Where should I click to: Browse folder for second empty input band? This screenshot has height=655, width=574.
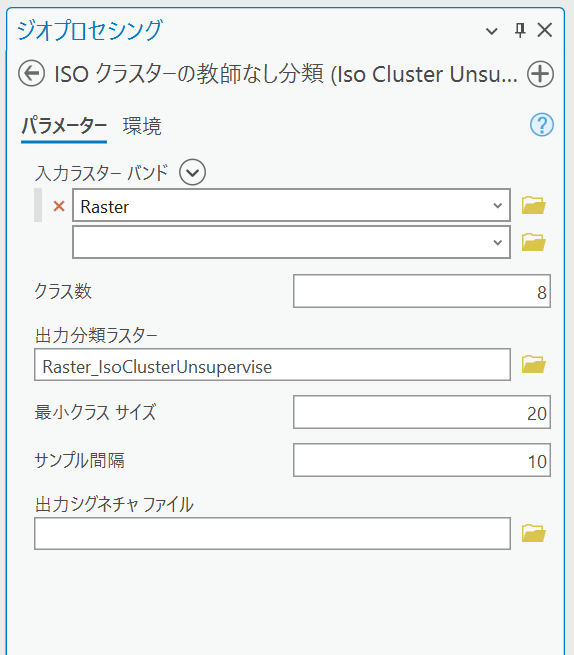(533, 242)
